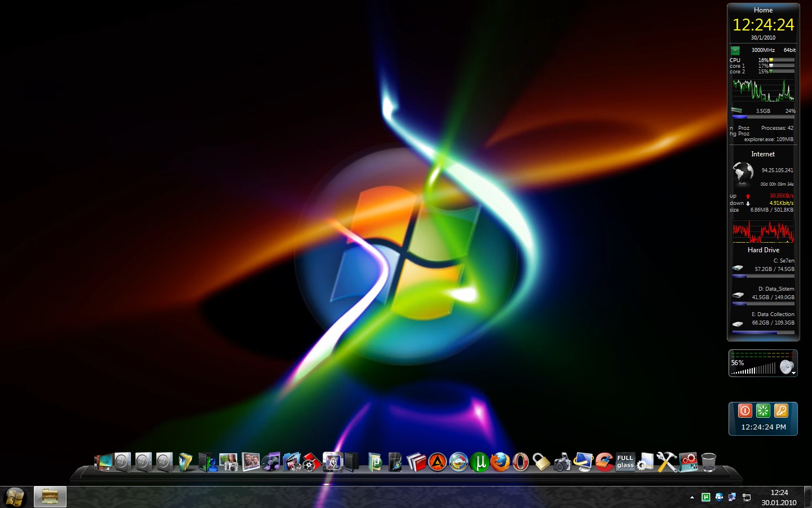The height and width of the screenshot is (508, 812).
Task: Open the music note folder in dock
Action: tap(271, 462)
